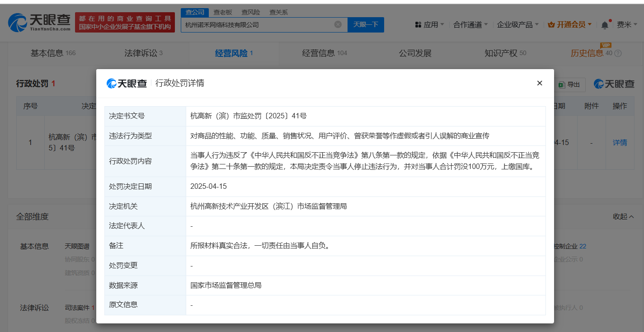Expand the 企业级产品 dropdown
Viewport: 644px width, 332px height.
(x=517, y=25)
